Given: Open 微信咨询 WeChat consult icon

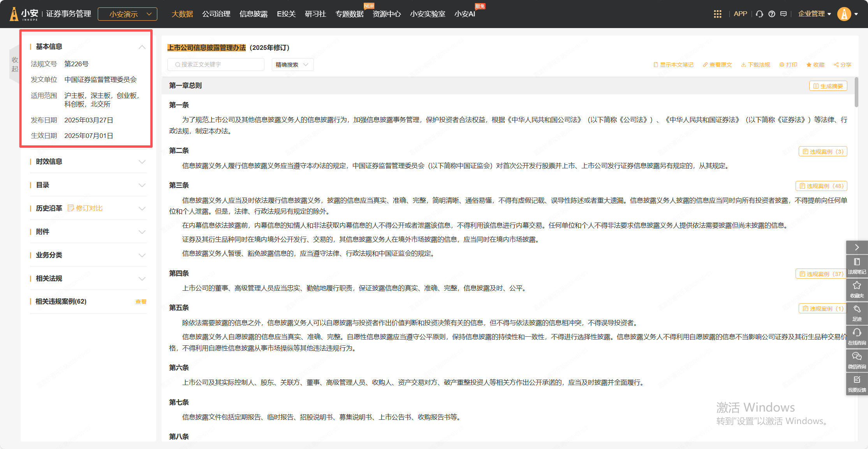Looking at the screenshot, I should point(857,360).
